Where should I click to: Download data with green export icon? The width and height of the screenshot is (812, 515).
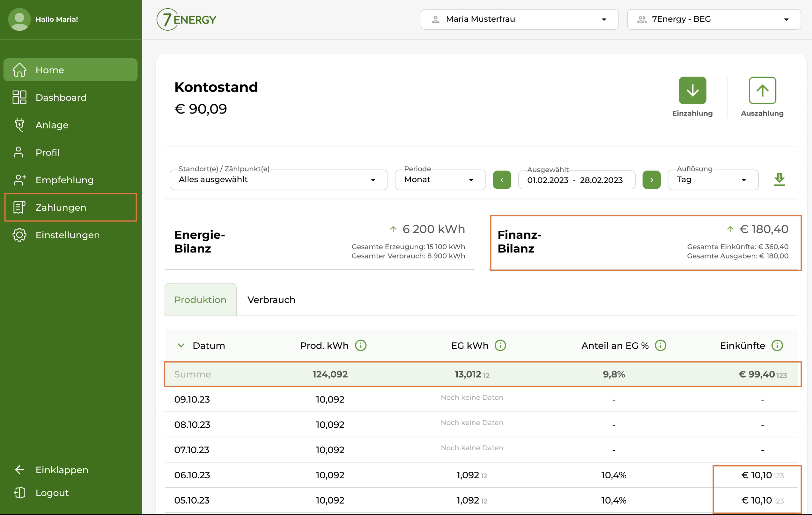point(779,179)
